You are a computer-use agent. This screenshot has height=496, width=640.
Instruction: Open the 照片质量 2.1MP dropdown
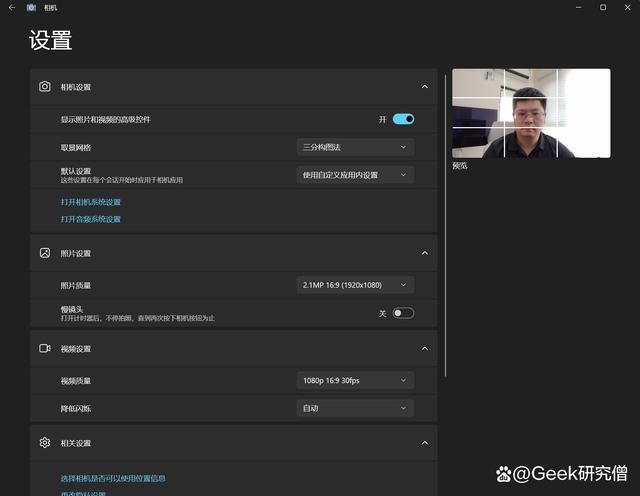point(355,285)
